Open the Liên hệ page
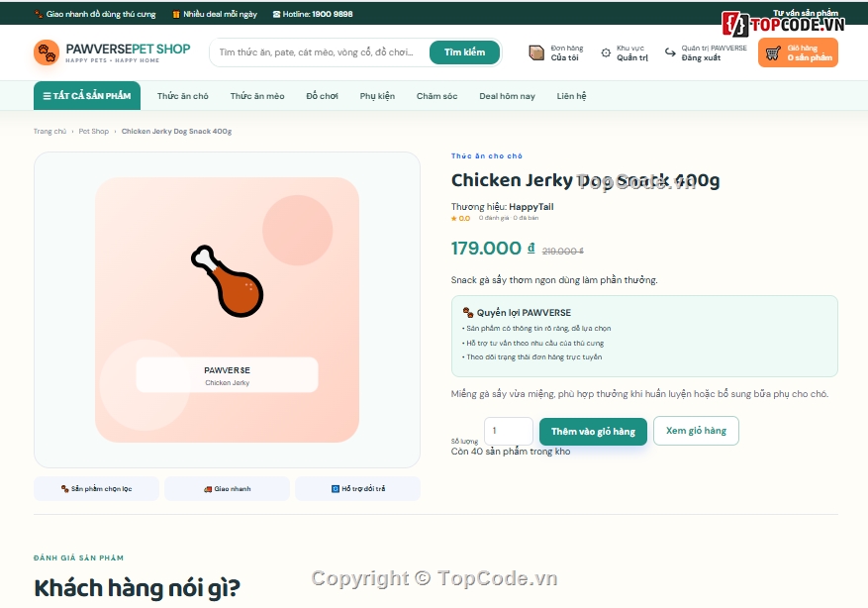 [x=571, y=96]
